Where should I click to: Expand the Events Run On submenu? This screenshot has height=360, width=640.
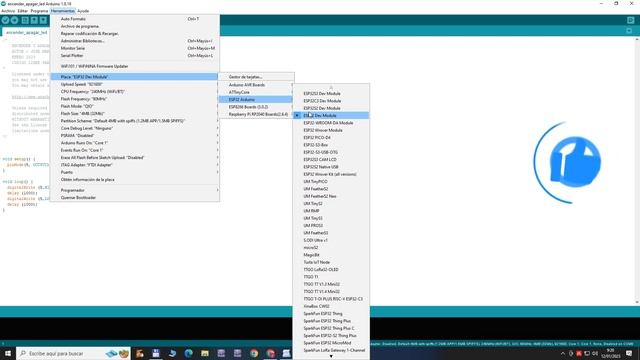click(135, 150)
